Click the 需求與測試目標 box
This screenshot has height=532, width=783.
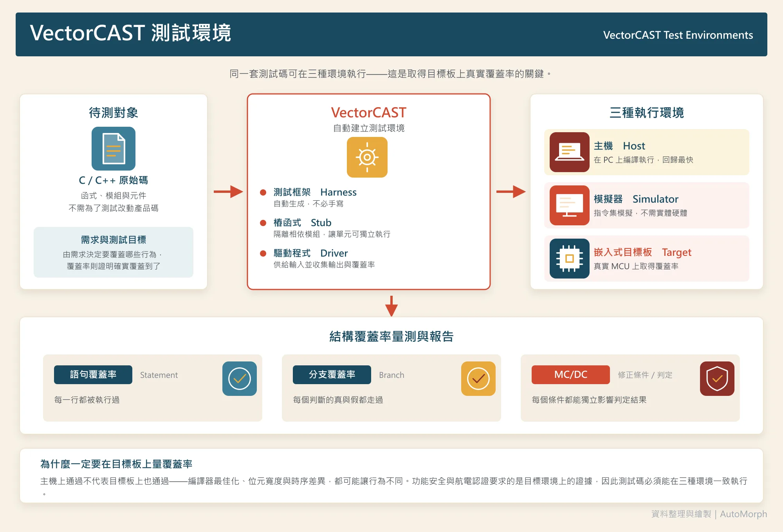pyautogui.click(x=114, y=252)
